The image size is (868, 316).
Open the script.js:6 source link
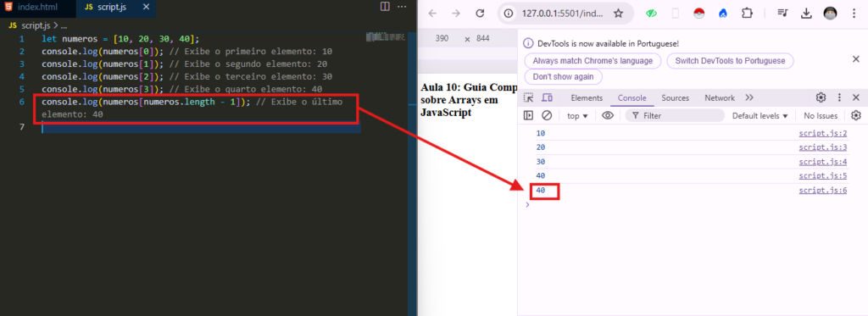click(822, 191)
